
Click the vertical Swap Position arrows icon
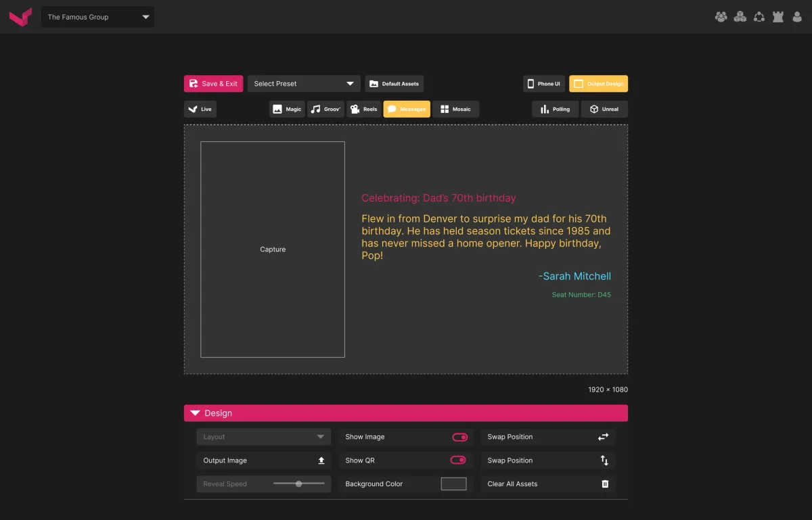pos(604,460)
